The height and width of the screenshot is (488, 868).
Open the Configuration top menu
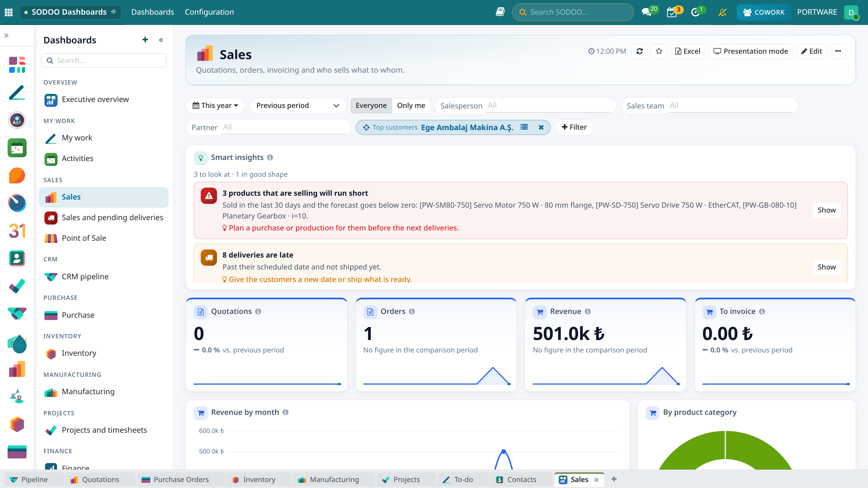(209, 12)
